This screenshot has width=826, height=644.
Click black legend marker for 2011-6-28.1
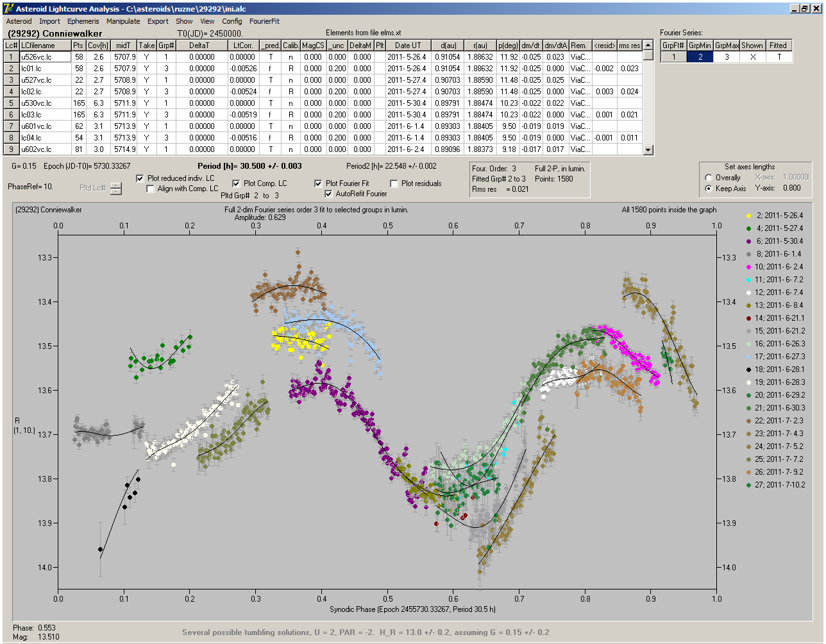tap(748, 369)
